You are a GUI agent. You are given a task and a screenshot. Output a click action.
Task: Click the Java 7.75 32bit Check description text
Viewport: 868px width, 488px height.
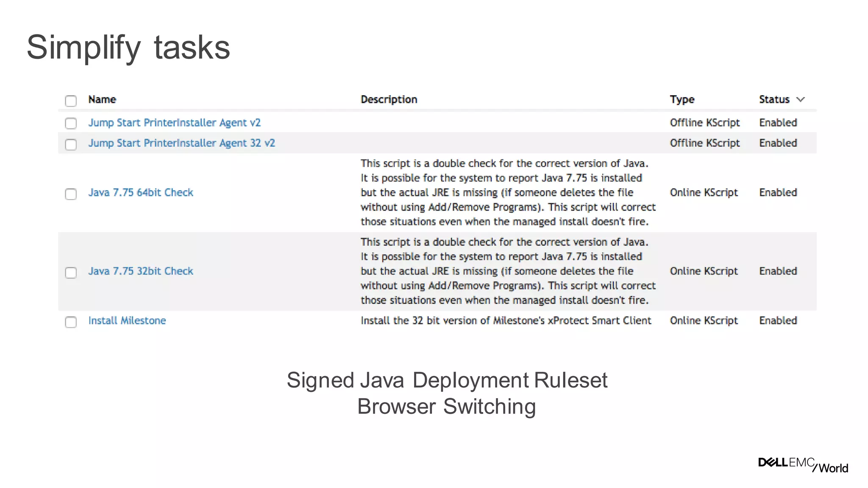pyautogui.click(x=508, y=271)
